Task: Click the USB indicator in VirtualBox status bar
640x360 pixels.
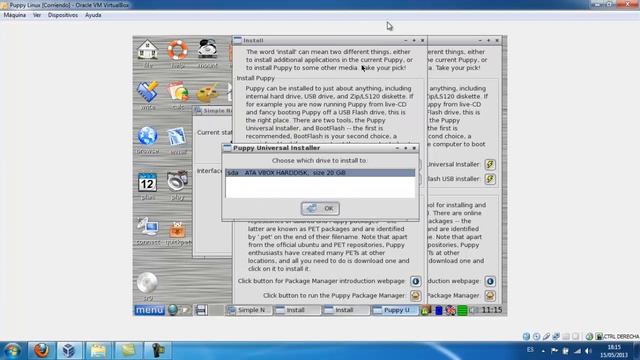Action: [546, 336]
